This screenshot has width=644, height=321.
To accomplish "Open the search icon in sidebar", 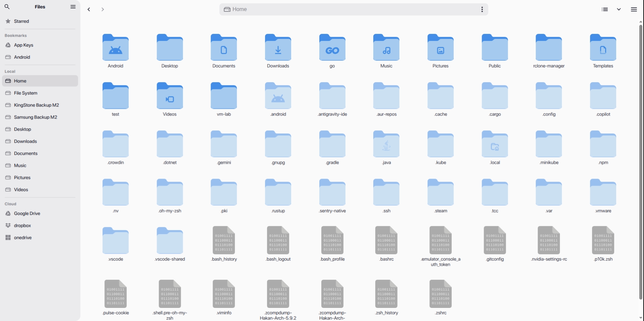I will click(7, 7).
